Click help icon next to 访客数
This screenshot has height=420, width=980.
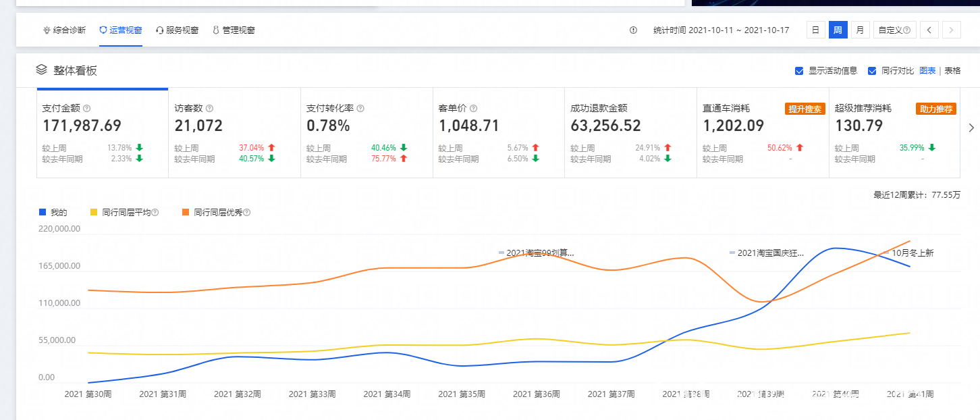pos(209,108)
